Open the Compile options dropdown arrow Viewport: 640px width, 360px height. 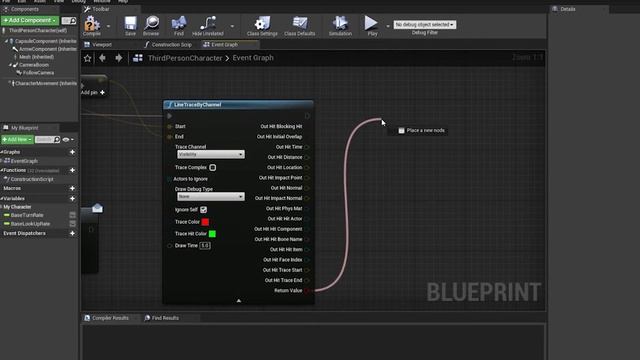108,26
